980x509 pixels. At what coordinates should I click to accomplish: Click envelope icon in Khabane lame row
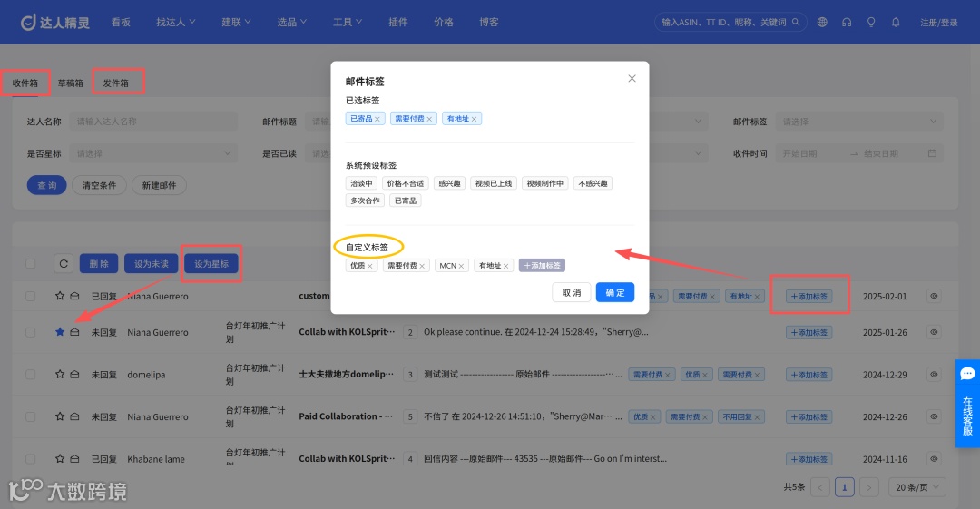pyautogui.click(x=75, y=458)
